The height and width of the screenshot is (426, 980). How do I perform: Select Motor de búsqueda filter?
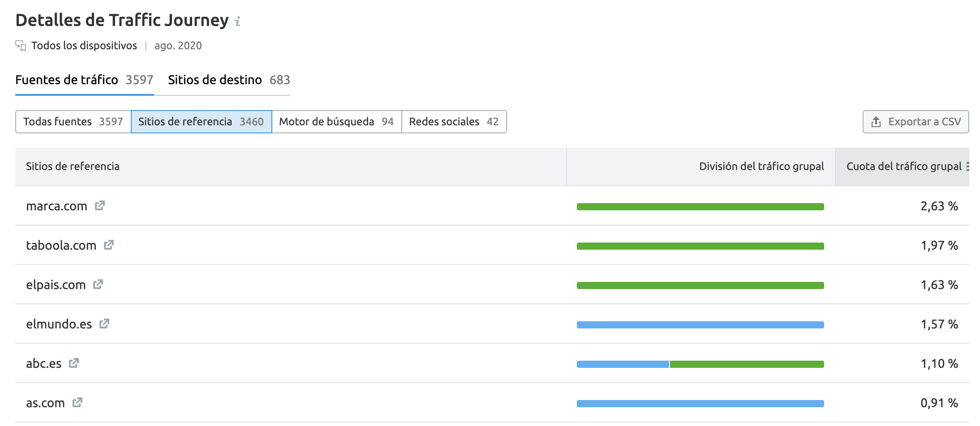(336, 122)
